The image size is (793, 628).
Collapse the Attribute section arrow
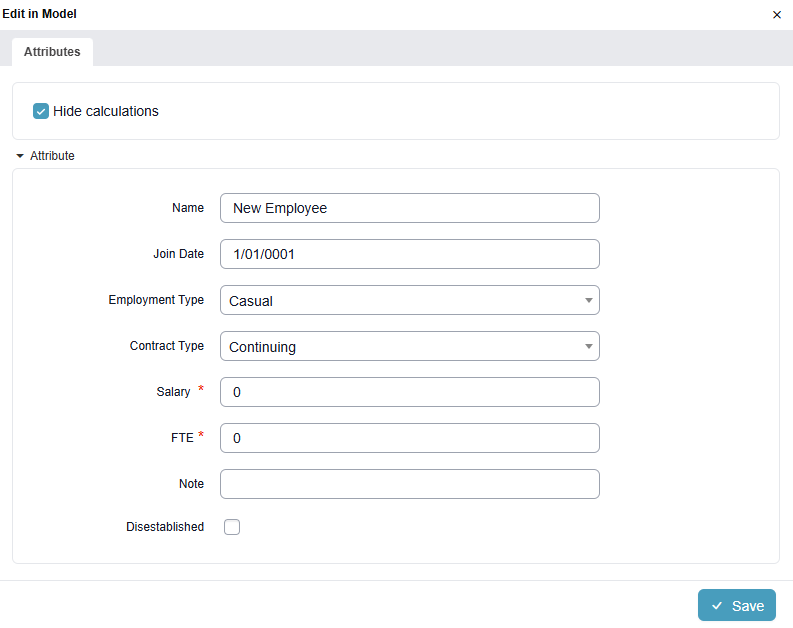pyautogui.click(x=20, y=156)
